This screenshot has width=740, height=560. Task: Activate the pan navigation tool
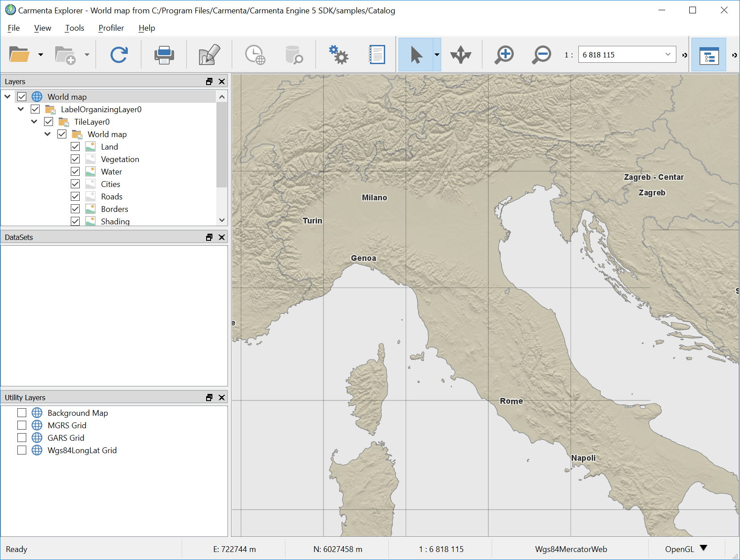[x=460, y=55]
